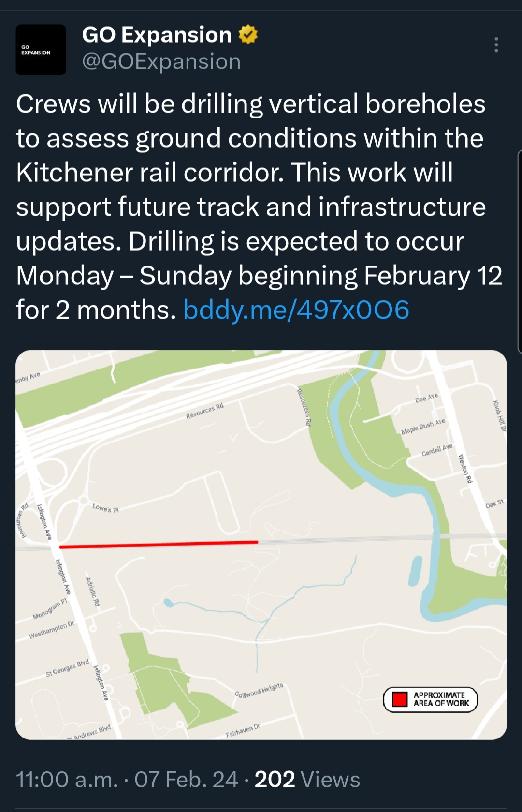The height and width of the screenshot is (812, 522).
Task: Click the scrollbar at the right edge
Action: click(520, 251)
